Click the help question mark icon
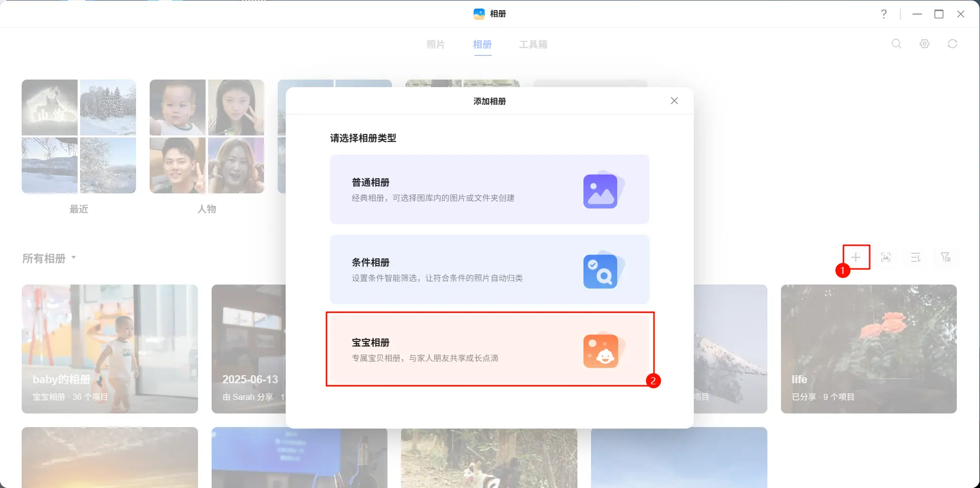 click(883, 14)
